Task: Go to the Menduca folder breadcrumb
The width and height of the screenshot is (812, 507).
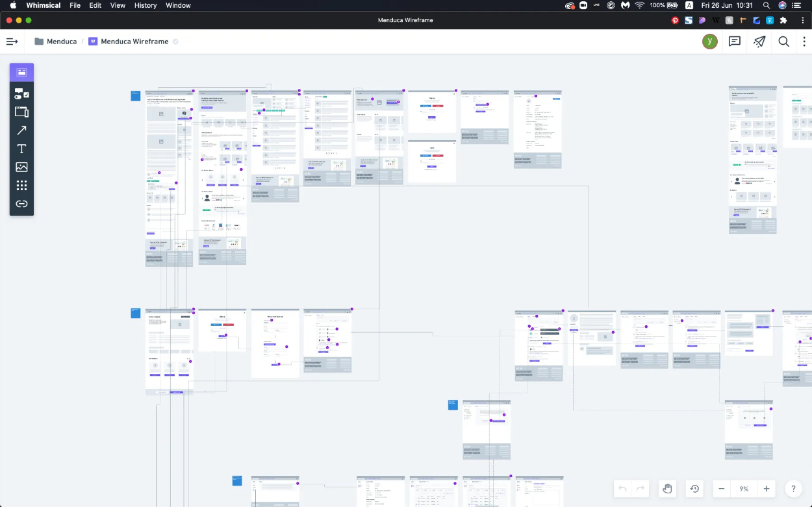Action: [x=56, y=42]
